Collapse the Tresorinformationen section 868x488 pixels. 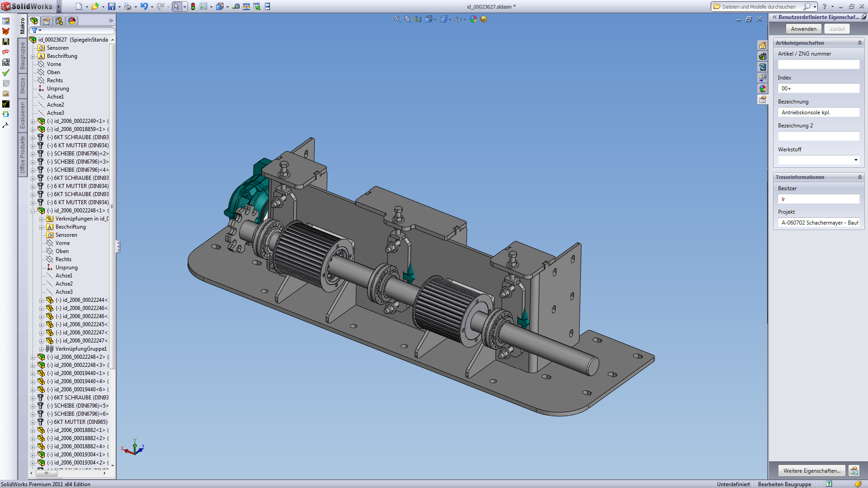859,177
